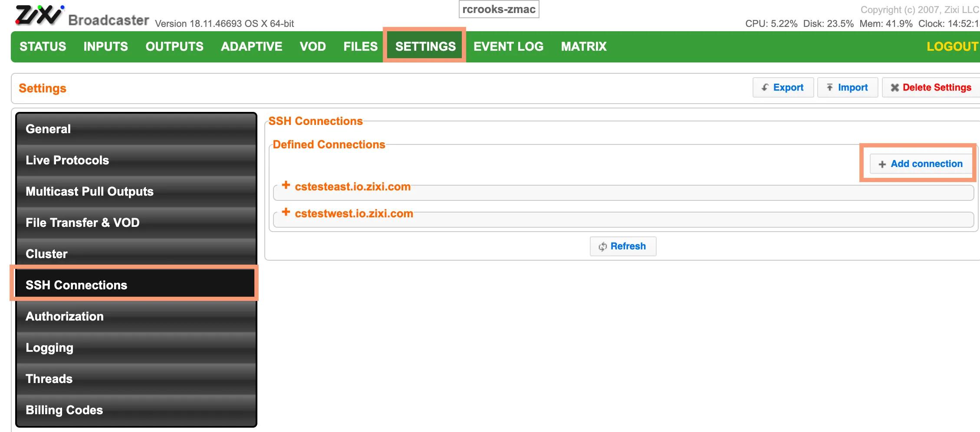Viewport: 980px width, 432px height.
Task: Open the STATUS tab
Action: pos(43,46)
